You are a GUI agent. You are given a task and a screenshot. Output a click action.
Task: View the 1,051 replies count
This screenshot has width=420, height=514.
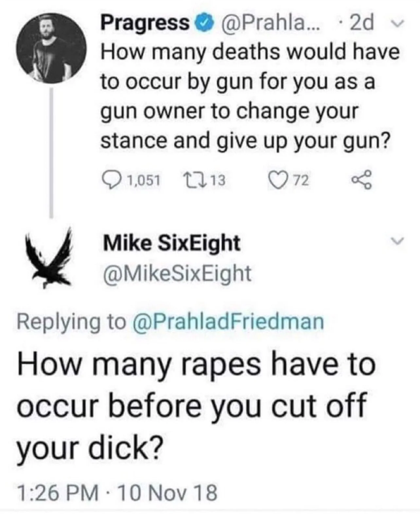coord(144,181)
